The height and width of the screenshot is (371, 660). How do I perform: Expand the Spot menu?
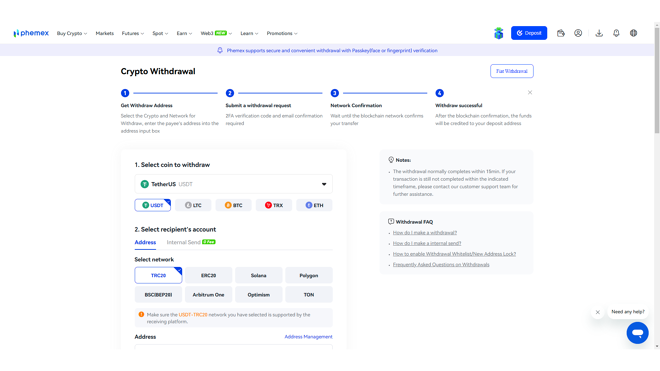(x=160, y=33)
